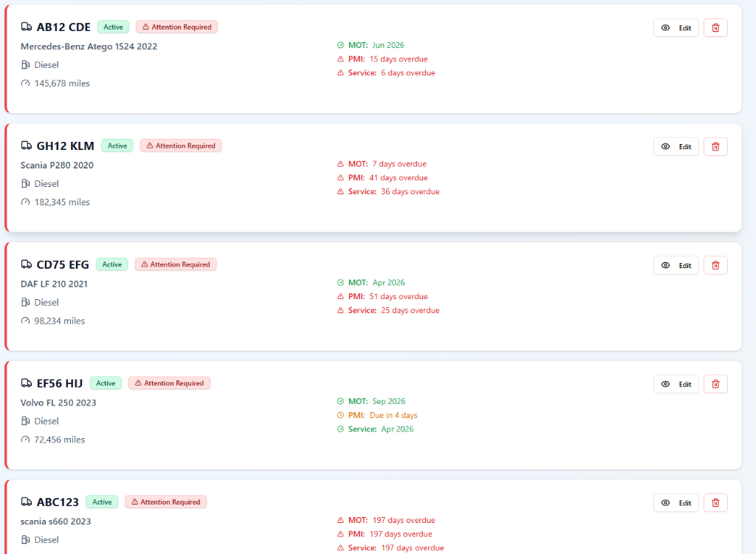
Task: Click fuel pump icon on AB12 CDE card
Action: pos(26,65)
